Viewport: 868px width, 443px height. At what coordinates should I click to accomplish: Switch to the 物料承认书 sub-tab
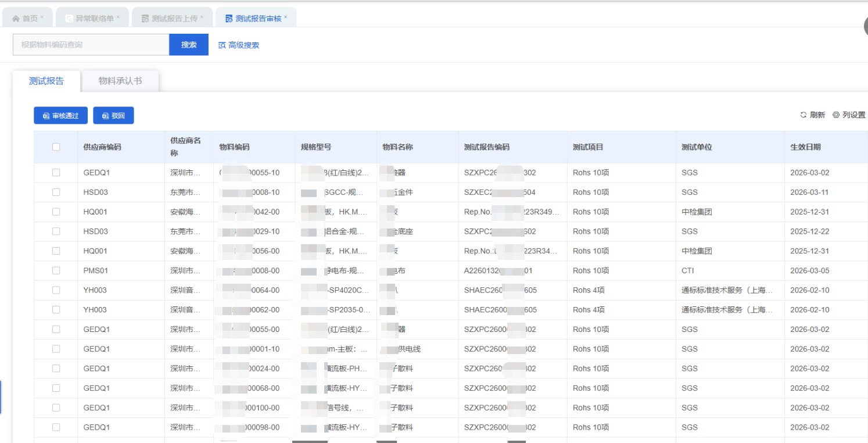(x=120, y=81)
